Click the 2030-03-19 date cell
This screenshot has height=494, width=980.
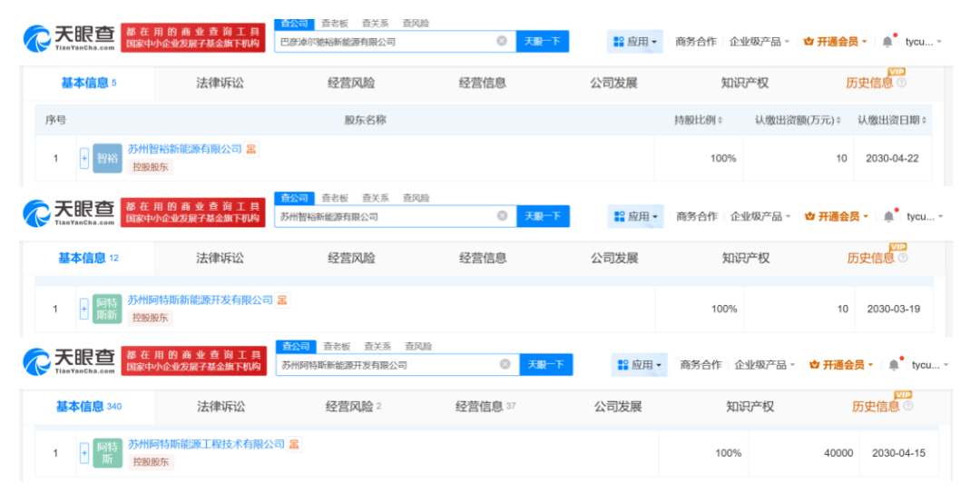click(893, 309)
